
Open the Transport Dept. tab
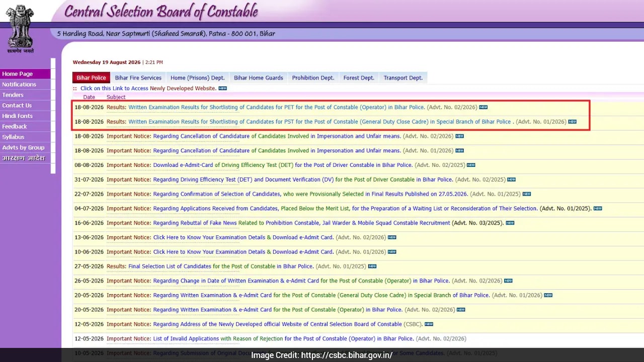click(403, 78)
